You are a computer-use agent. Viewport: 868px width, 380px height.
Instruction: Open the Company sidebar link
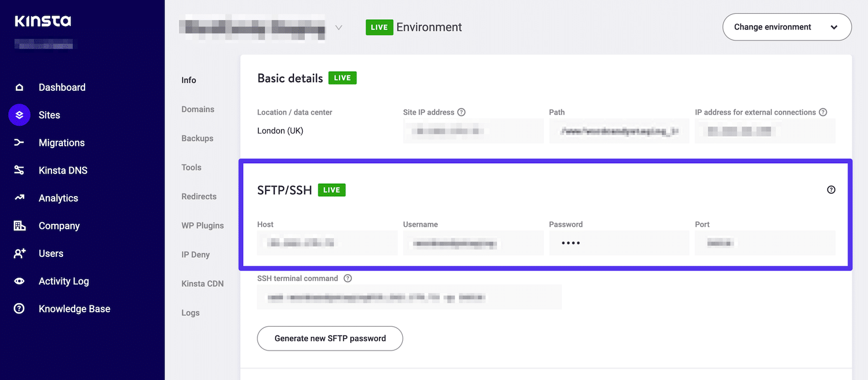(x=19, y=226)
